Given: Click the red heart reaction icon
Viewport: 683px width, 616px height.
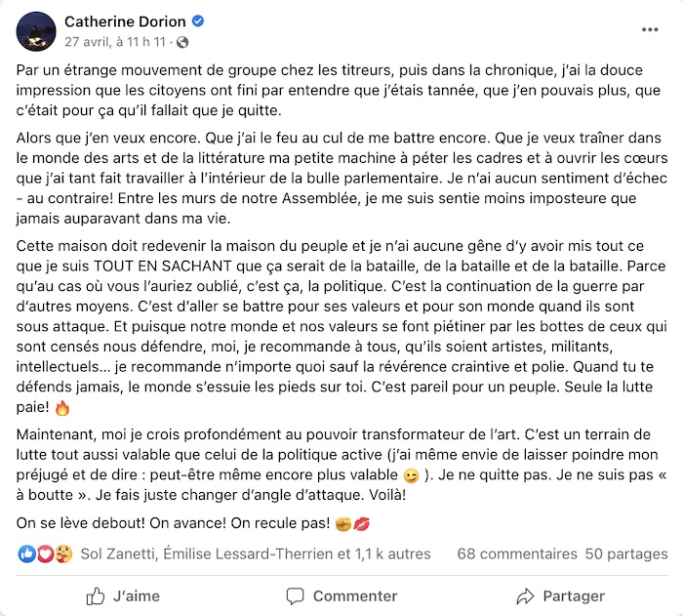Looking at the screenshot, I should coord(45,554).
